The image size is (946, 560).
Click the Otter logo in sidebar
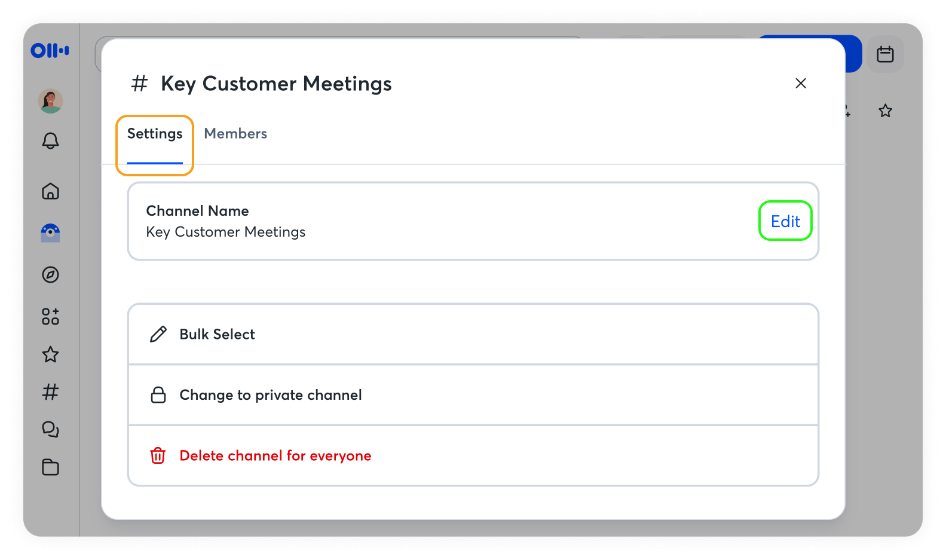(x=50, y=51)
